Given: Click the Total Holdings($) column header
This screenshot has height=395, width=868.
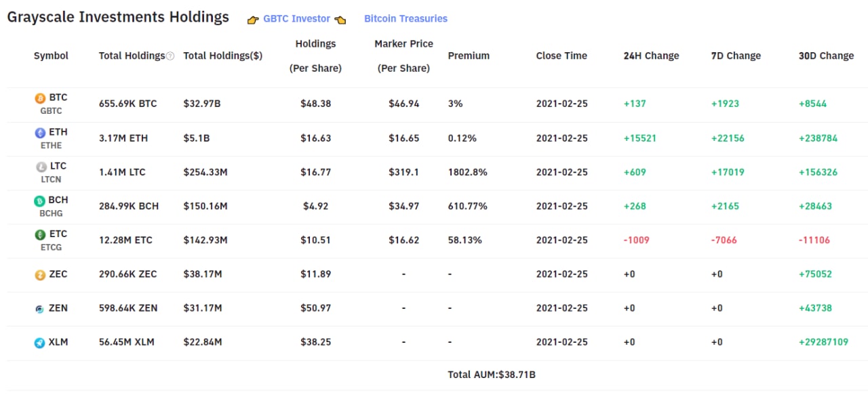Looking at the screenshot, I should (222, 56).
